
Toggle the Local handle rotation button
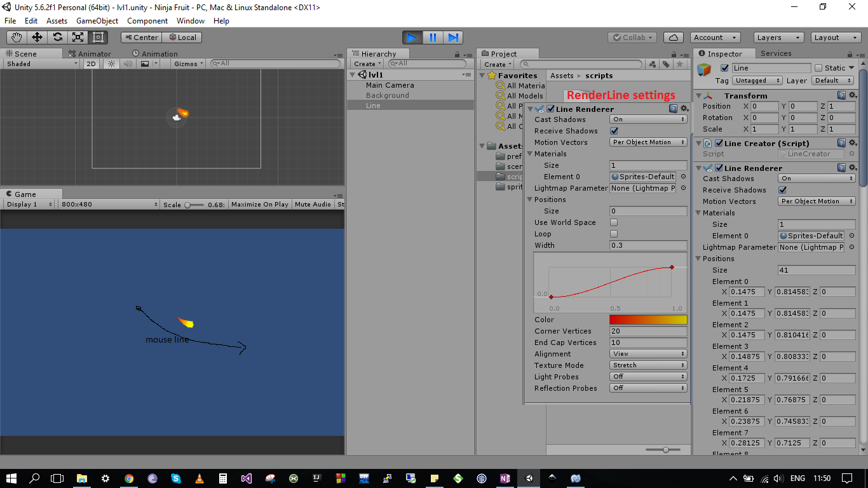pyautogui.click(x=182, y=37)
